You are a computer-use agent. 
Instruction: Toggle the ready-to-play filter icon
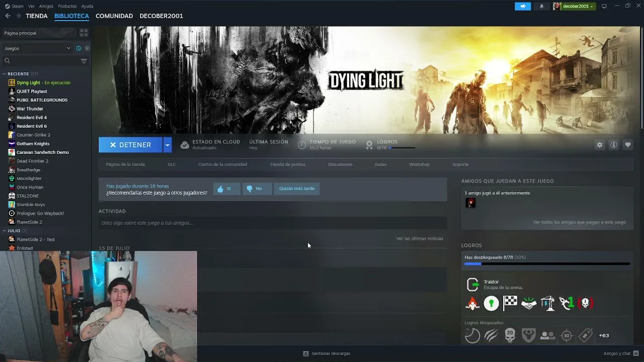pyautogui.click(x=87, y=48)
